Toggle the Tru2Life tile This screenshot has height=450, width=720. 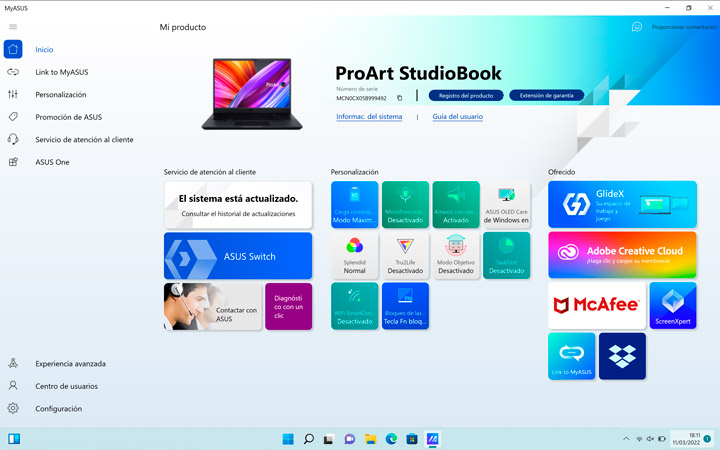(x=405, y=256)
